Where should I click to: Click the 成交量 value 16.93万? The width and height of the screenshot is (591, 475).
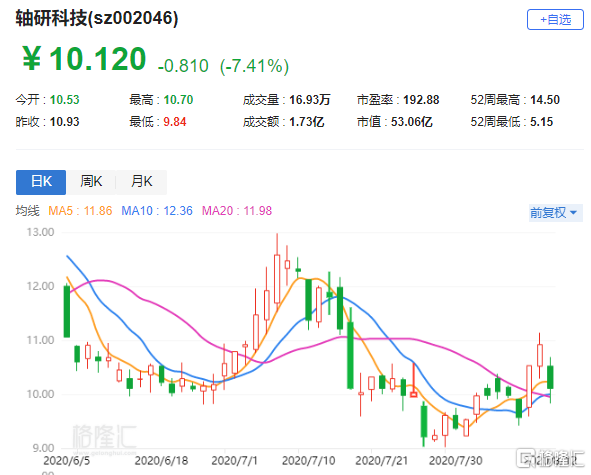[x=309, y=100]
